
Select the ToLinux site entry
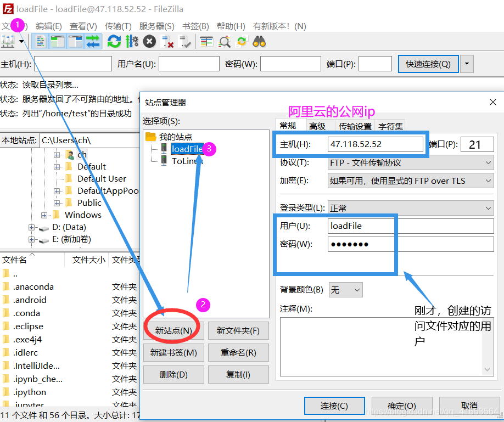coord(187,161)
